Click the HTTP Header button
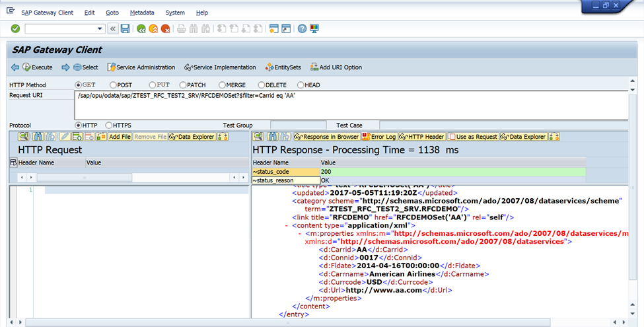 (x=422, y=136)
